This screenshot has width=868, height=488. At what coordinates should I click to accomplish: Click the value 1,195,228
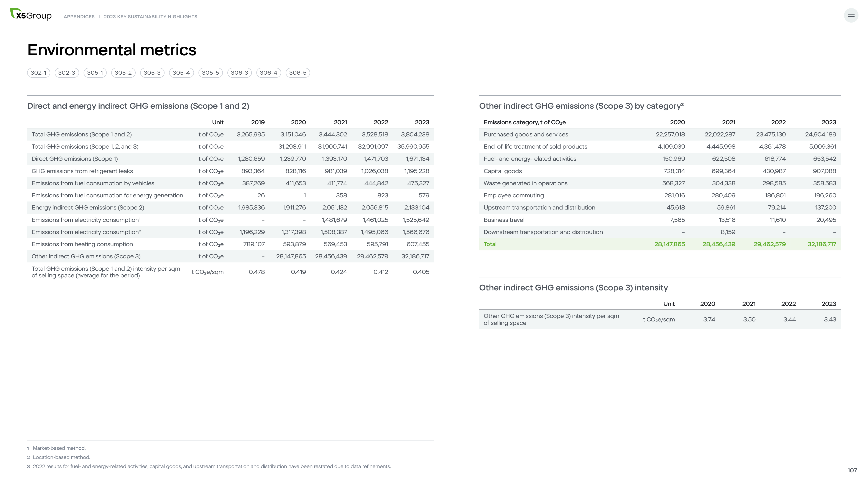tap(416, 171)
